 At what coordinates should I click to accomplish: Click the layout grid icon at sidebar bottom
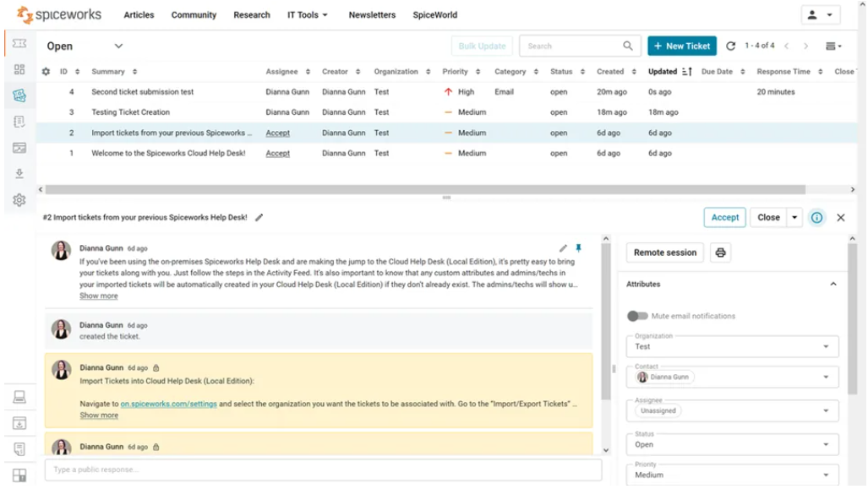pyautogui.click(x=19, y=475)
